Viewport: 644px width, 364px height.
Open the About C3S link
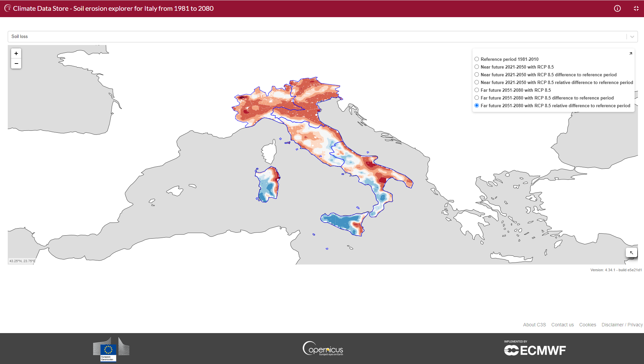point(534,325)
